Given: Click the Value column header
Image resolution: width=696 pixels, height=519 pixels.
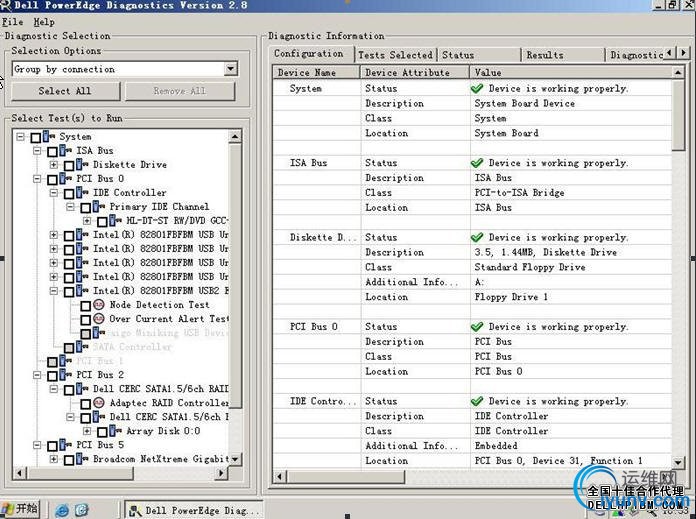Looking at the screenshot, I should tap(571, 72).
